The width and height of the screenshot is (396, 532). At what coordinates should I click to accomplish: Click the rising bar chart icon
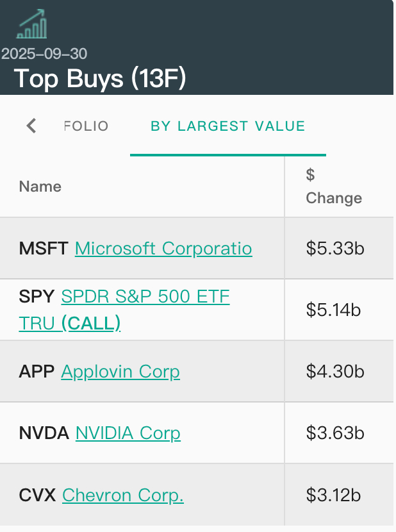click(32, 24)
